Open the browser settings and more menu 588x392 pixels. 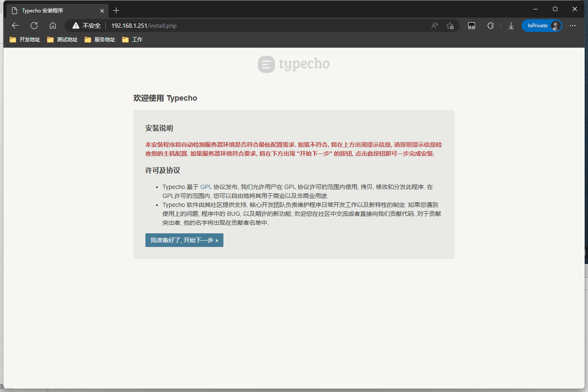(x=573, y=26)
